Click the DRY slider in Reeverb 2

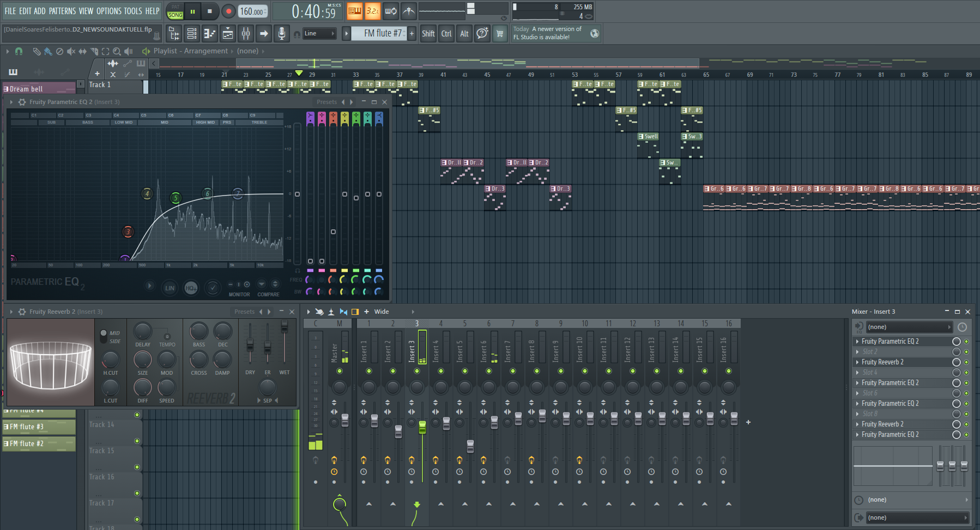tap(250, 344)
